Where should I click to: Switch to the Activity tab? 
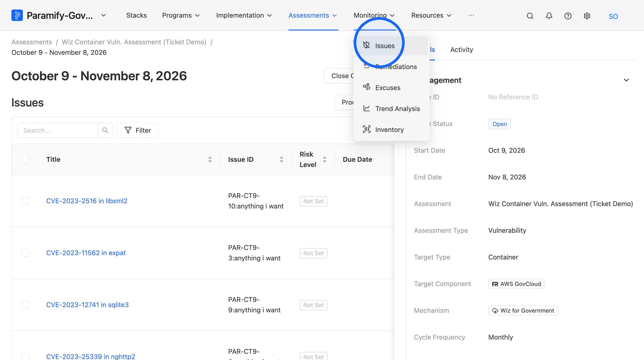tap(462, 50)
